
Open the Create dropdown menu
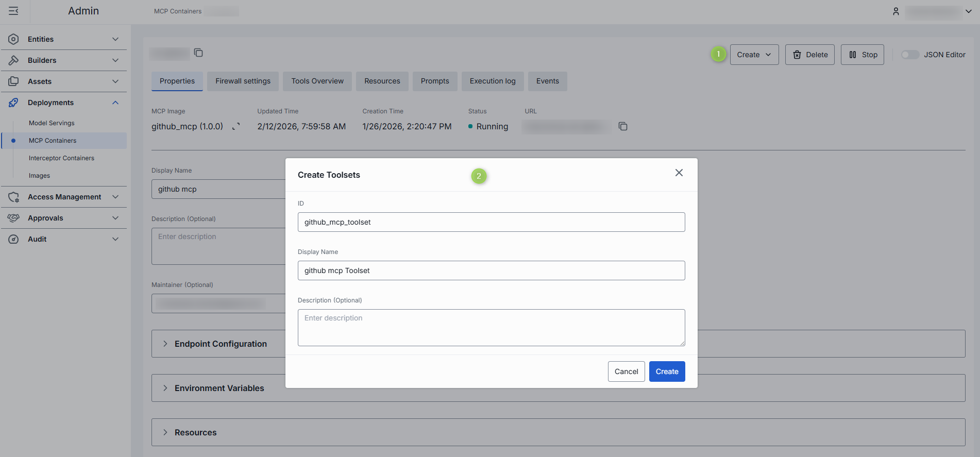pos(754,55)
